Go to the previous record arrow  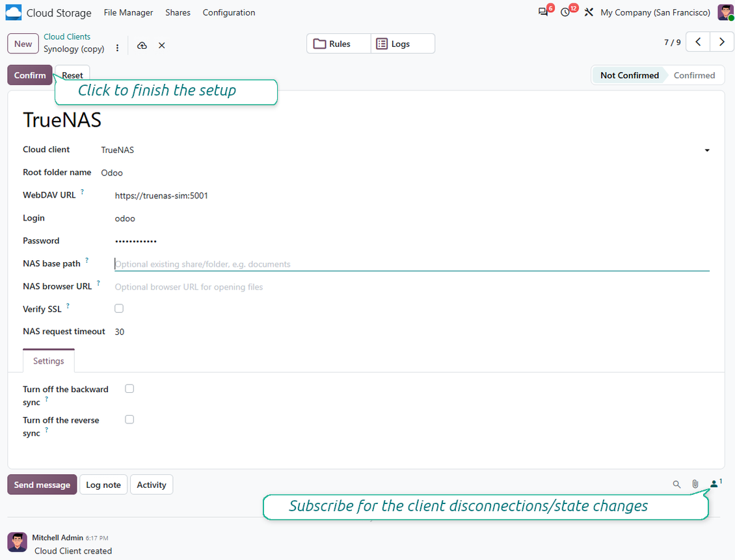698,42
